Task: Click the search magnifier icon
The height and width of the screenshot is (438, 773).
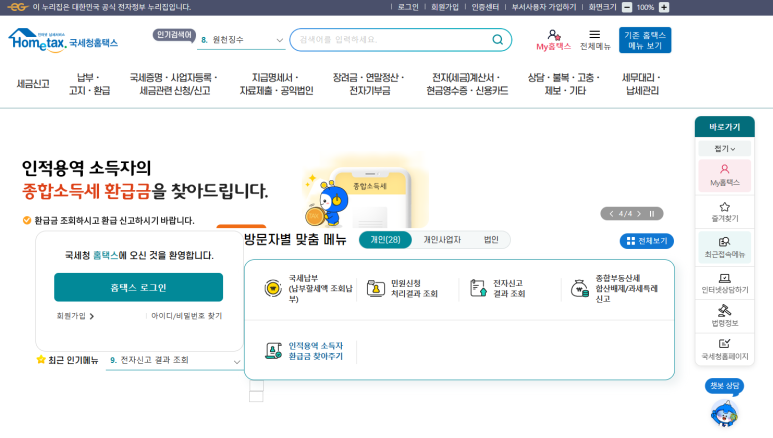Action: click(x=498, y=39)
